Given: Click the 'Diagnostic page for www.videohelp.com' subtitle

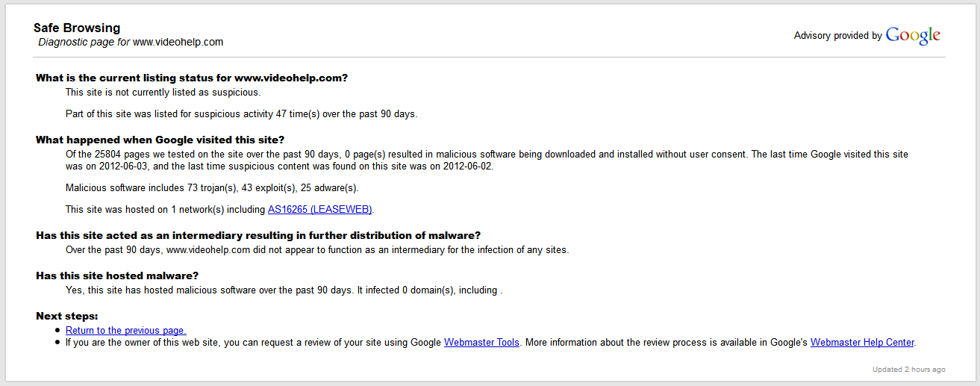Looking at the screenshot, I should tap(131, 42).
